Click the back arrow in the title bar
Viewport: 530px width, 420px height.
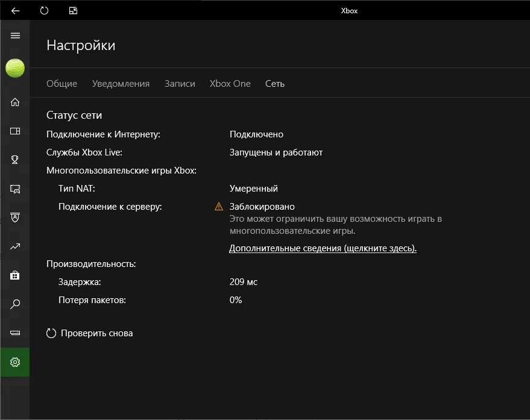coord(16,10)
